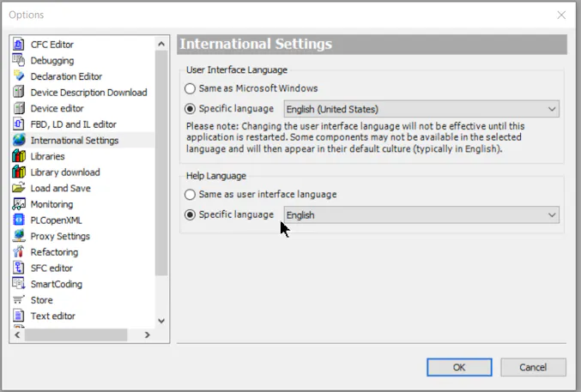Click the Store shopping cart icon

tap(19, 300)
